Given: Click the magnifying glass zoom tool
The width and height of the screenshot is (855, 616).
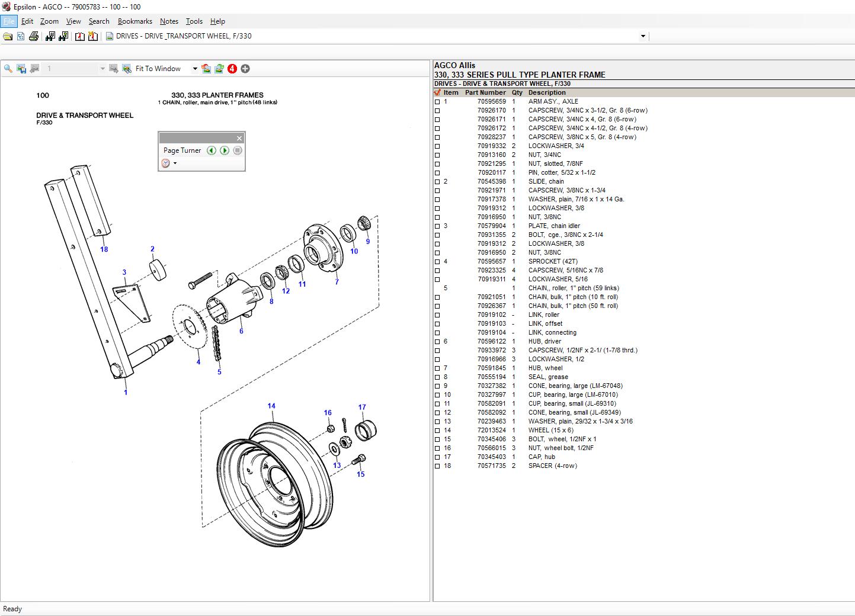Looking at the screenshot, I should click(x=8, y=69).
